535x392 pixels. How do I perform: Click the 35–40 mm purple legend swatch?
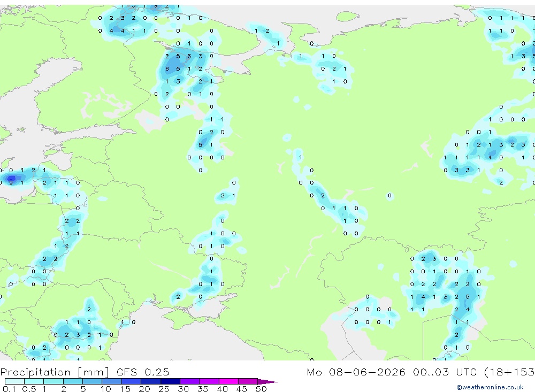pos(209,381)
